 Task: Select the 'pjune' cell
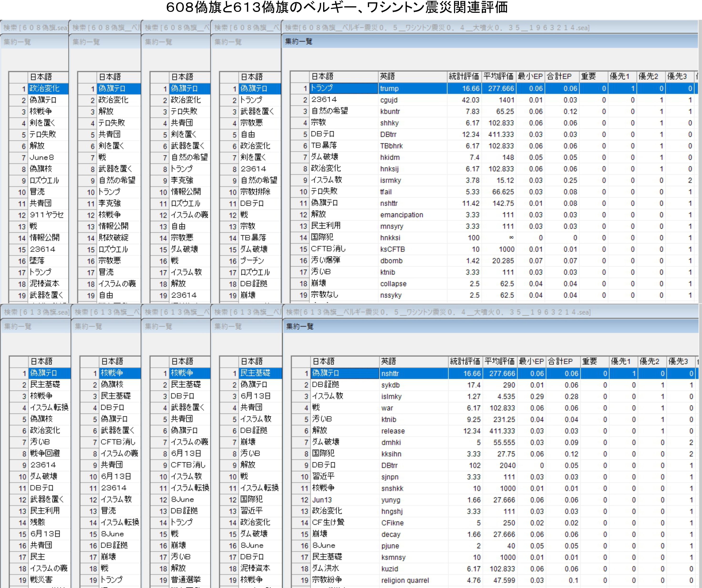click(x=414, y=546)
